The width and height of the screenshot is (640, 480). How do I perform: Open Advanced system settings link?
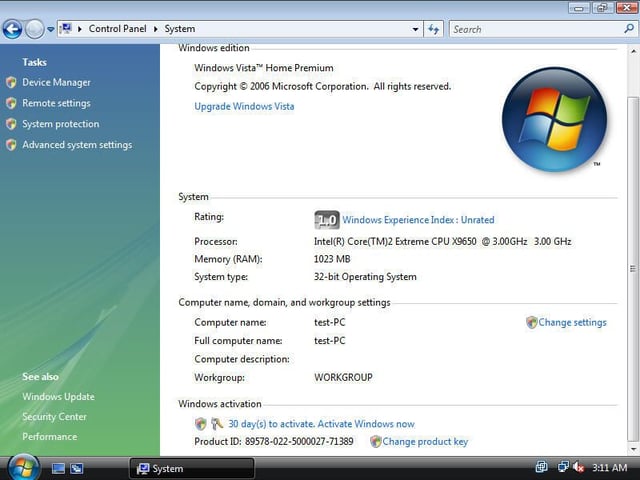point(77,145)
